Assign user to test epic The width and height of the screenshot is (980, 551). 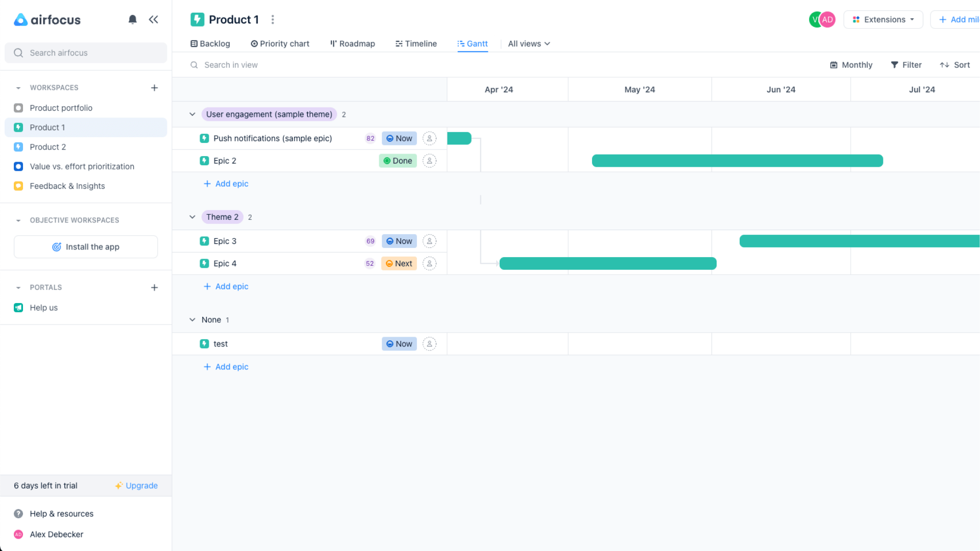point(429,344)
